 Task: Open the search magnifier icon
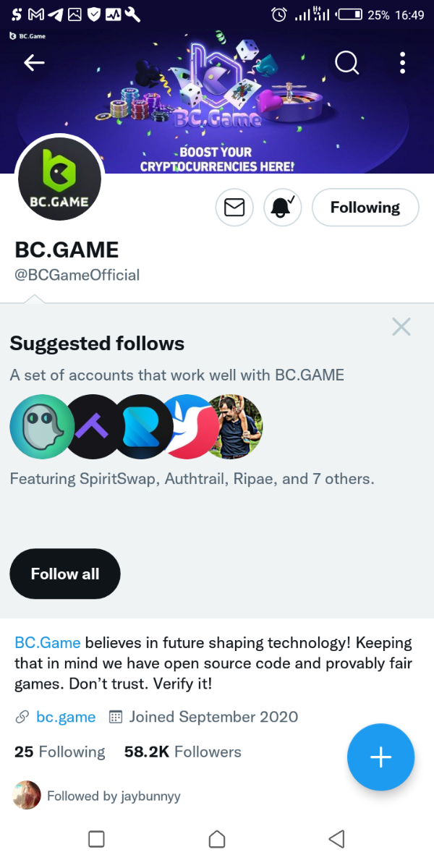[x=346, y=64]
